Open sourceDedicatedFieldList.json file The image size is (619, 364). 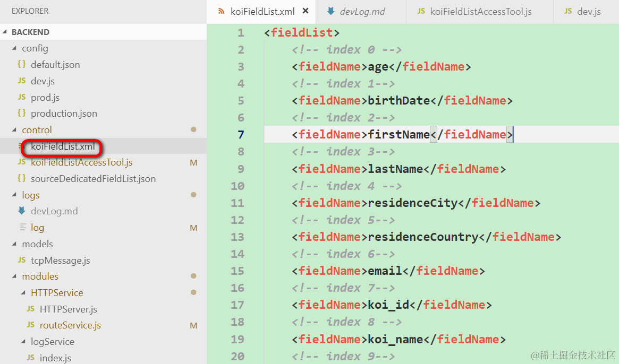point(93,179)
